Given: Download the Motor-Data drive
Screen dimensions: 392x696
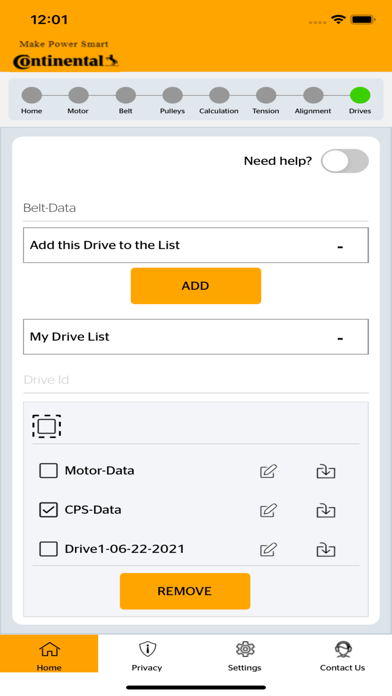Looking at the screenshot, I should point(326,471).
